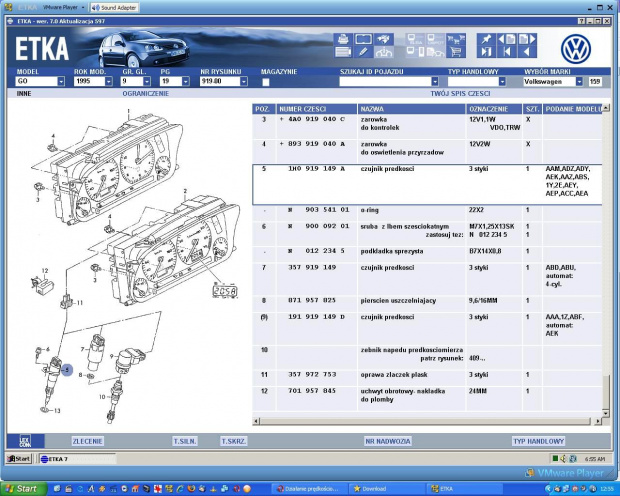
Task: Click the parts list vertical scrollbar thumb
Action: (x=606, y=392)
